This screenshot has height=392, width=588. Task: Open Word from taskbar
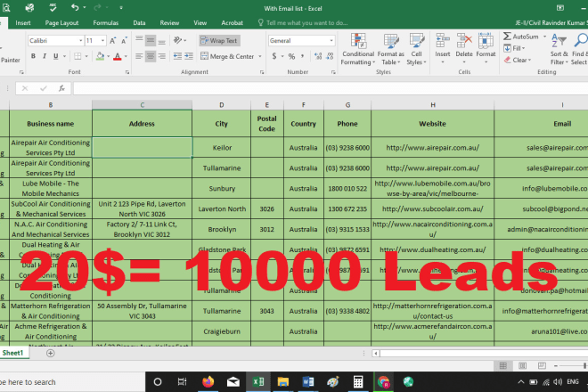point(308,382)
